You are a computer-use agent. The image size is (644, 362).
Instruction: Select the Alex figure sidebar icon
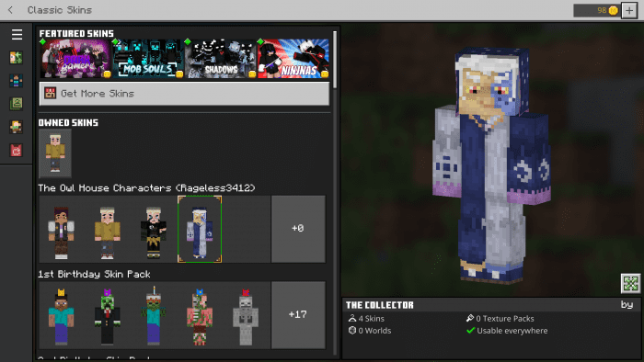pos(16,127)
